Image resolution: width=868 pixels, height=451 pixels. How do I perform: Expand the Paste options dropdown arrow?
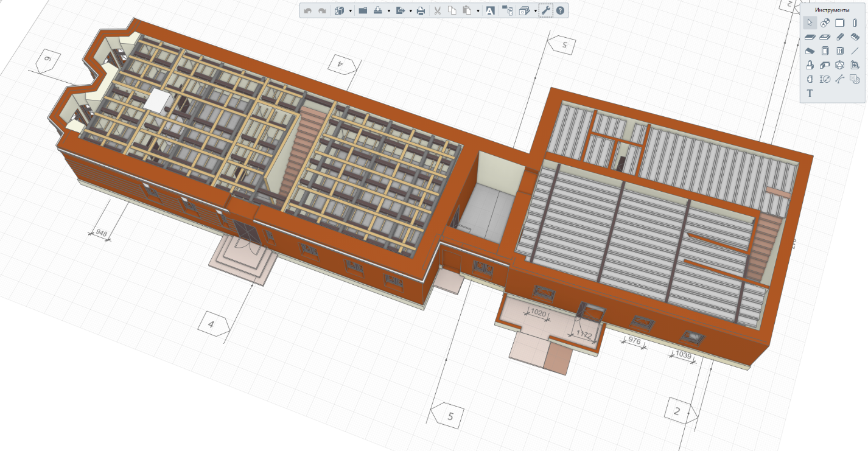pos(478,11)
